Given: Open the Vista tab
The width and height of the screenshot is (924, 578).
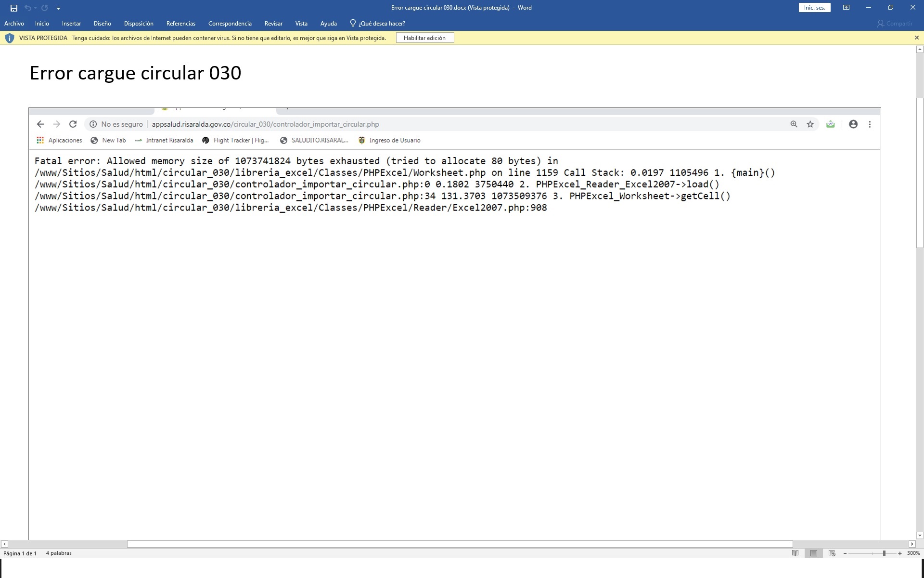Looking at the screenshot, I should [x=301, y=23].
